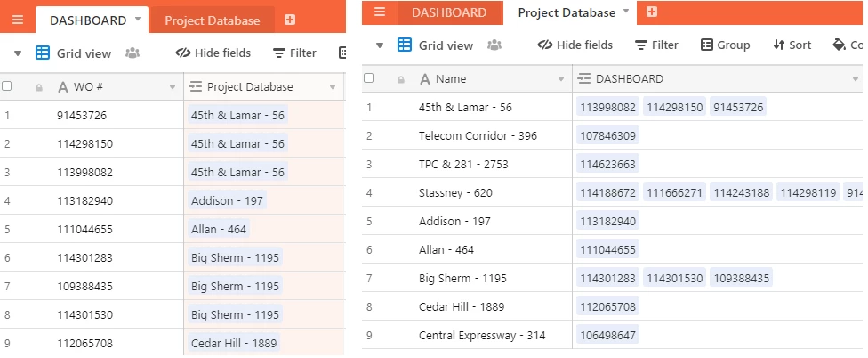Viewport: 868px width, 358px height.
Task: Click Addison - 197 chip in left window
Action: click(x=227, y=200)
